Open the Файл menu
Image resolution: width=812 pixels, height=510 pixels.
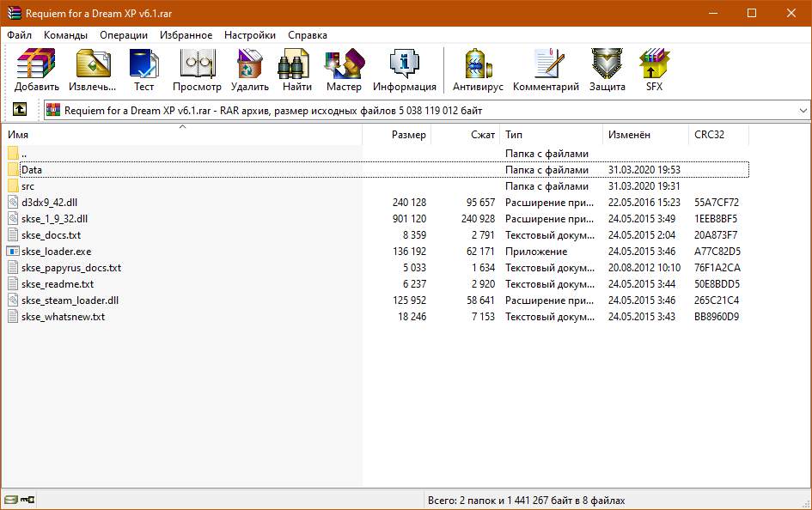[x=20, y=35]
